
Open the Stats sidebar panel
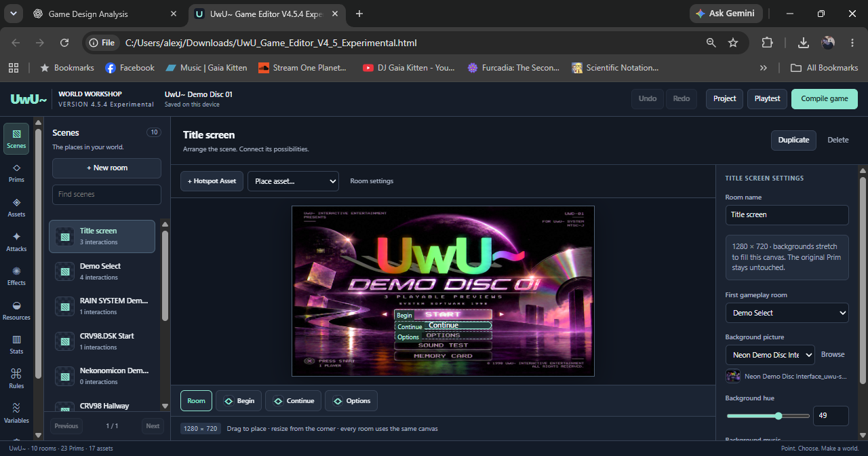(x=16, y=345)
